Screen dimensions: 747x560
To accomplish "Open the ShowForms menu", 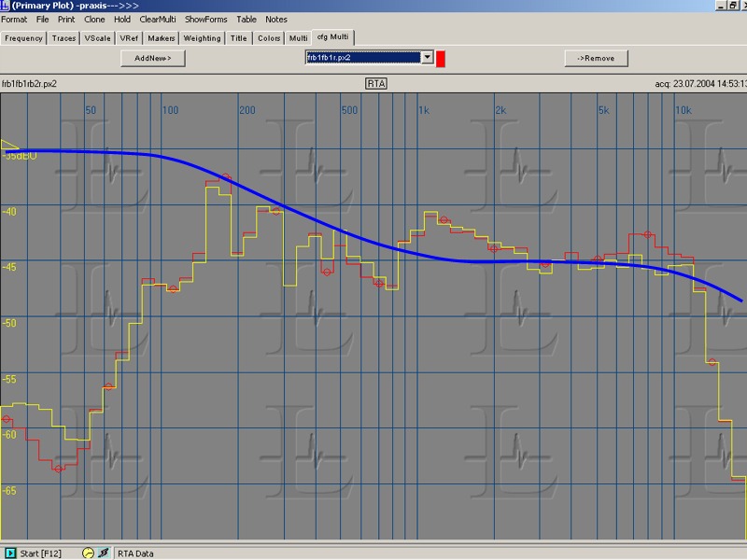I will pyautogui.click(x=205, y=19).
